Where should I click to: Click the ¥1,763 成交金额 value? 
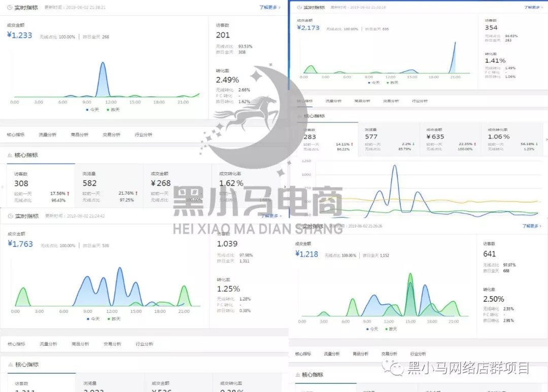pos(20,244)
